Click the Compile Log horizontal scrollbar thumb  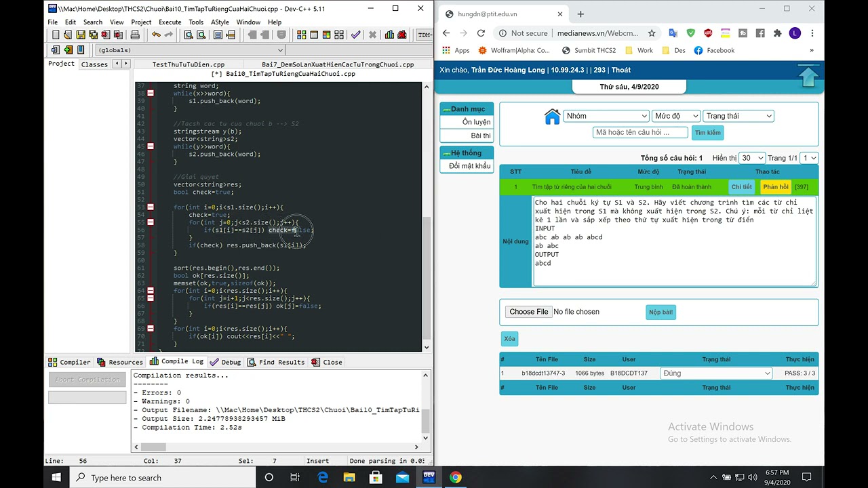click(153, 447)
